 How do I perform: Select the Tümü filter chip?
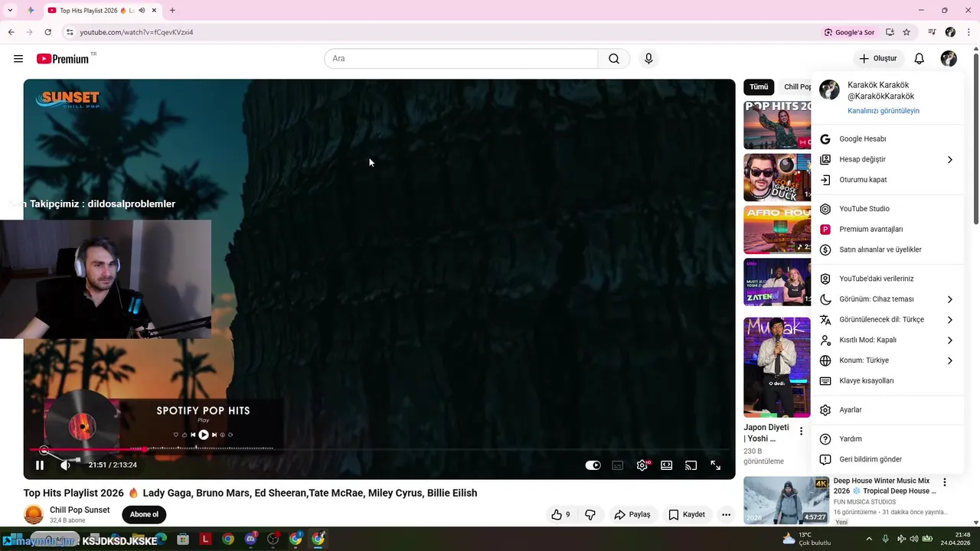pos(759,87)
